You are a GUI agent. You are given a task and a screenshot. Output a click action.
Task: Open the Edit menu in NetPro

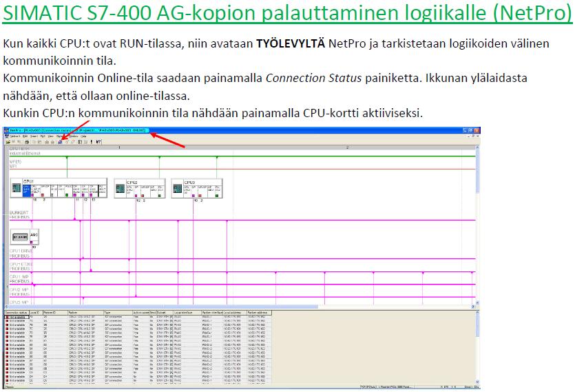(x=25, y=136)
